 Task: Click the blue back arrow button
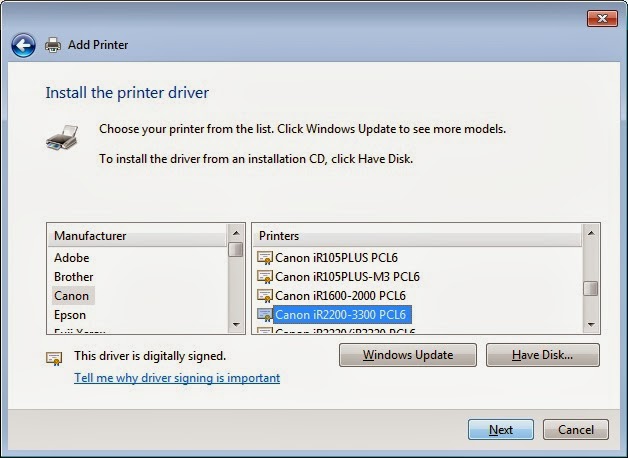[x=23, y=45]
